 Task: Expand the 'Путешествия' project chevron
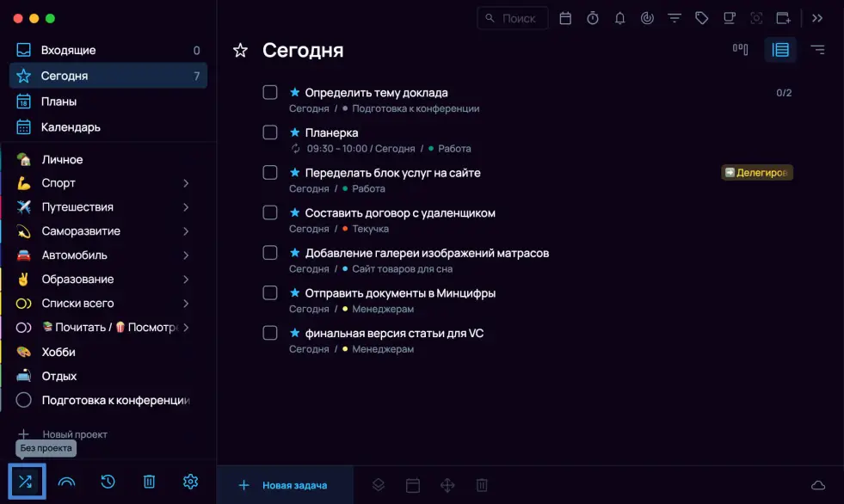click(x=186, y=207)
